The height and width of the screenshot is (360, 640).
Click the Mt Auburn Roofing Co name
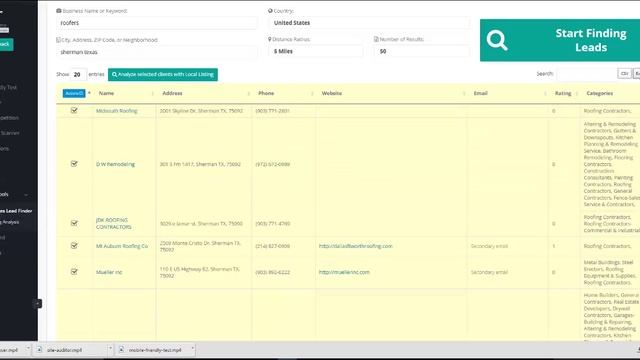(x=122, y=246)
